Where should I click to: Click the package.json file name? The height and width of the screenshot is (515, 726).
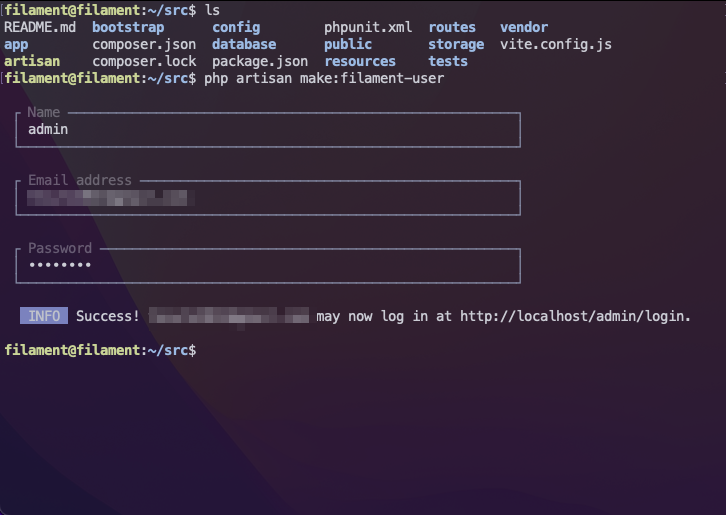click(260, 62)
